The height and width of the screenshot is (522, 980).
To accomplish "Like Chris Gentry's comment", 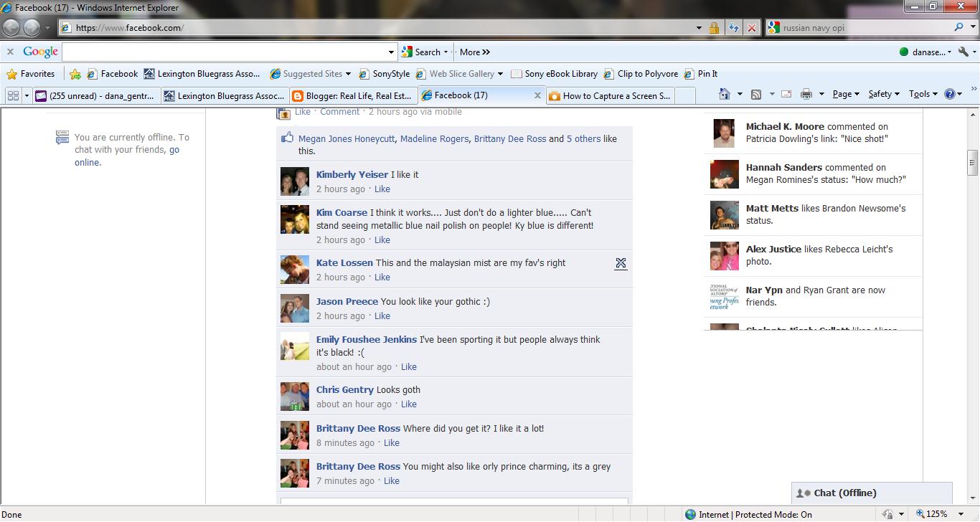I will pyautogui.click(x=409, y=404).
